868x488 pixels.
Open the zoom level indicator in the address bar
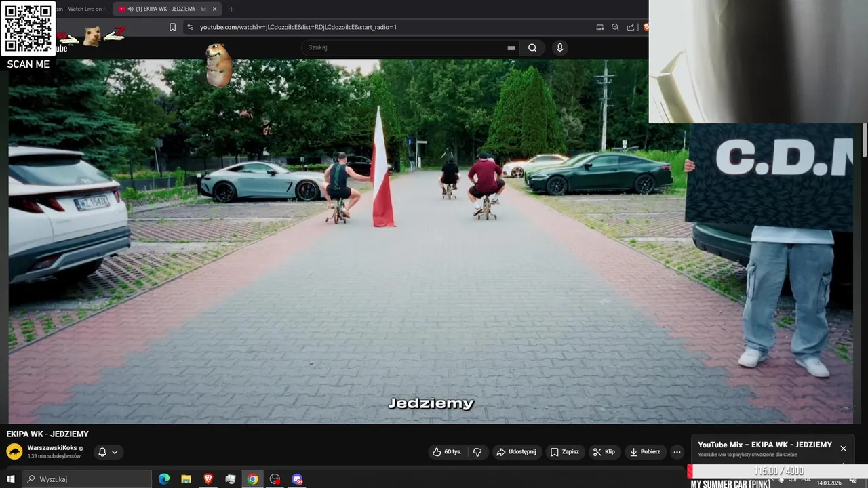[x=615, y=27]
